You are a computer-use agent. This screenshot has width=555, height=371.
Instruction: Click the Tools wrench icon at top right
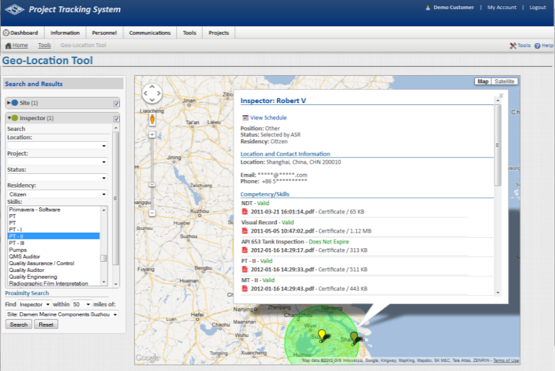tap(513, 45)
